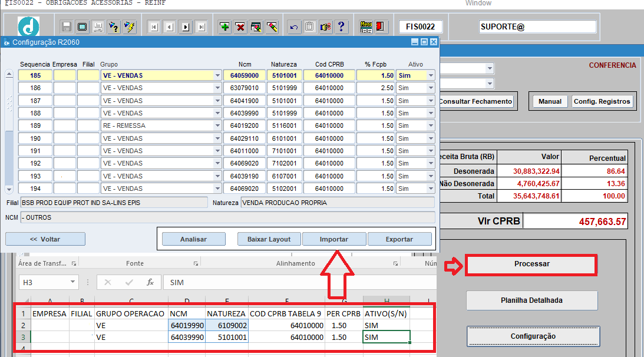Open Grupo dropdown for sequence 192
The image size is (644, 357).
tap(217, 164)
